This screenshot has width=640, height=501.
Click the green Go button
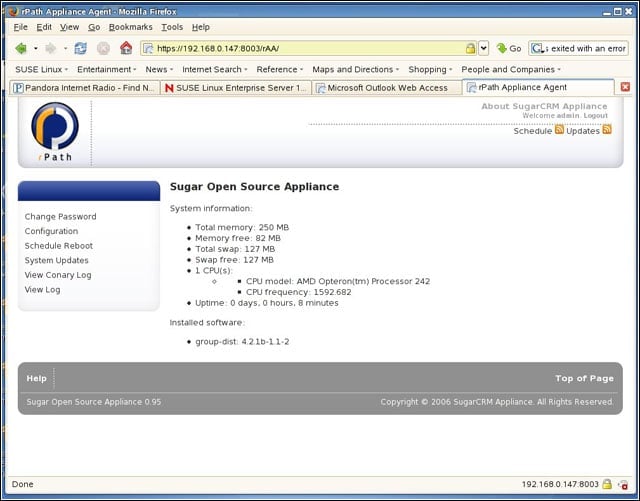[509, 49]
